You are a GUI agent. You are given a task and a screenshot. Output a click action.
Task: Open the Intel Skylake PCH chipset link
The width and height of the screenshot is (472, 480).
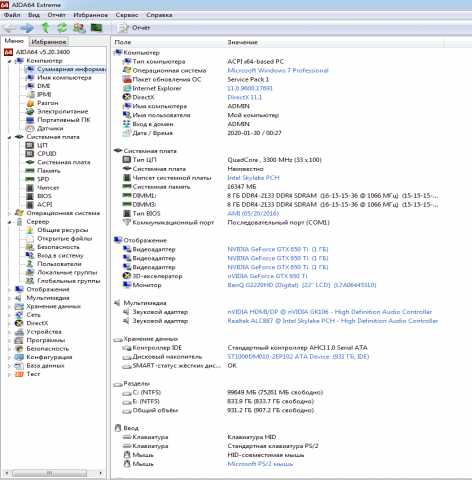253,178
